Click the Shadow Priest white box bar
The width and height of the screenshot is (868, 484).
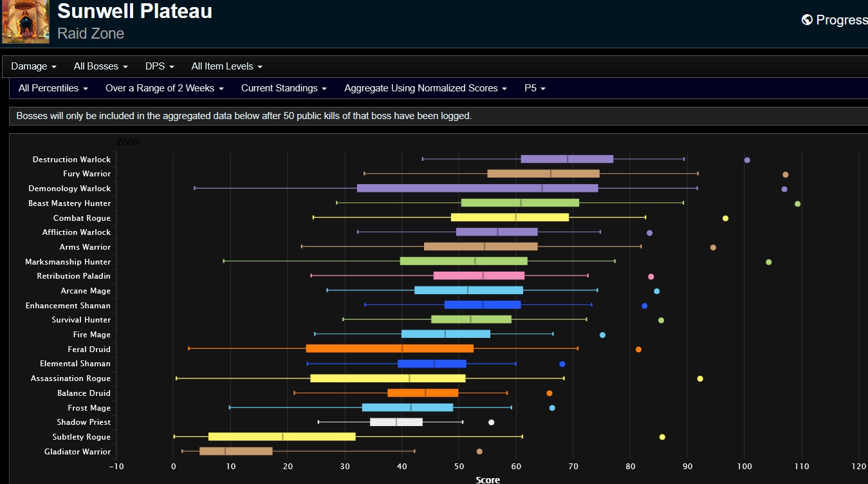click(396, 422)
